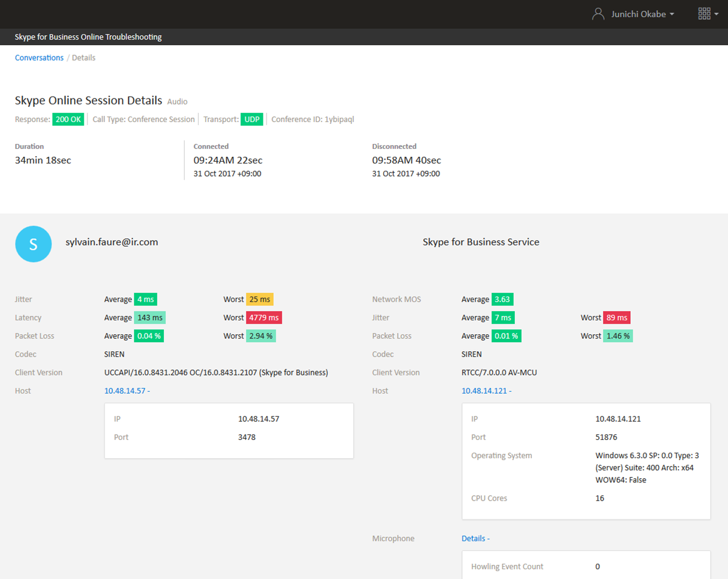Viewport: 728px width, 579px height.
Task: Click the average packet loss 0.04 % badge
Action: (x=149, y=336)
